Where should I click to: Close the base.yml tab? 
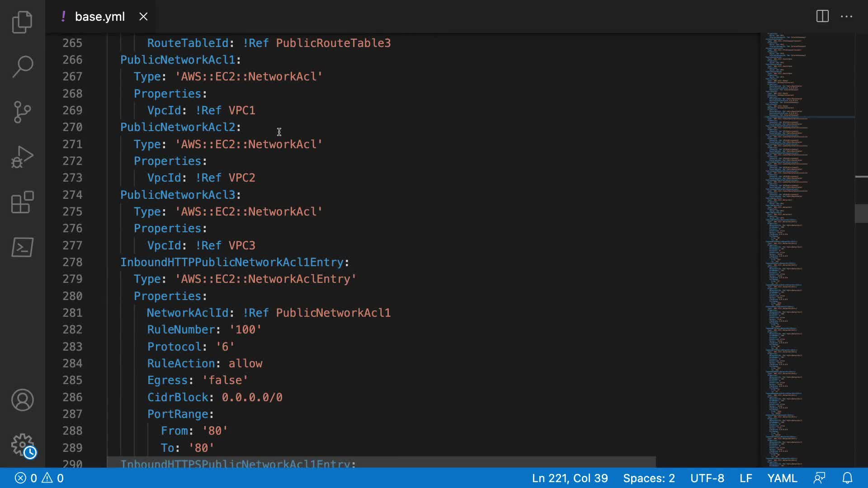point(143,17)
